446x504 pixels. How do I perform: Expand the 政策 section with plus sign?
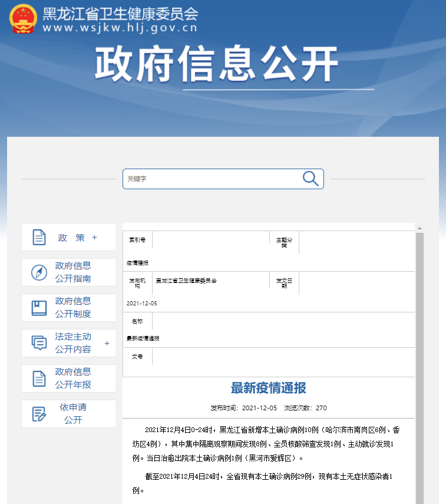point(94,238)
